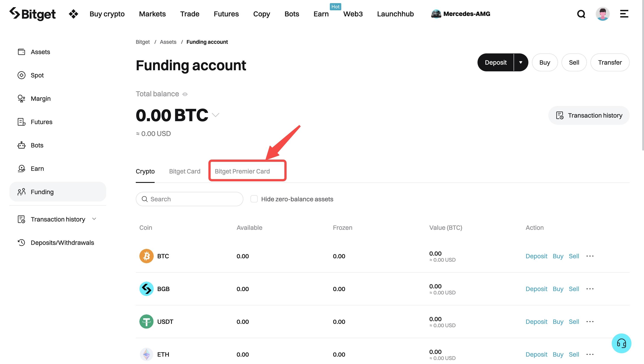This screenshot has height=364, width=644.
Task: Click Deposit link in BTC row
Action: 536,256
